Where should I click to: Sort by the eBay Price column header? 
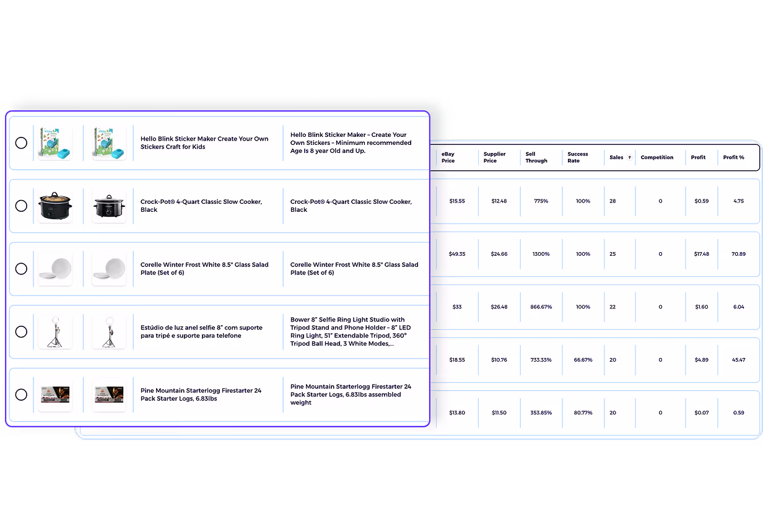448,157
